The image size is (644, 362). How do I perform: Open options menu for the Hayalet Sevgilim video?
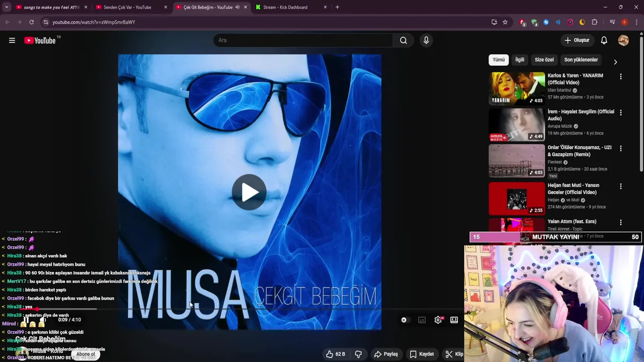tap(620, 113)
